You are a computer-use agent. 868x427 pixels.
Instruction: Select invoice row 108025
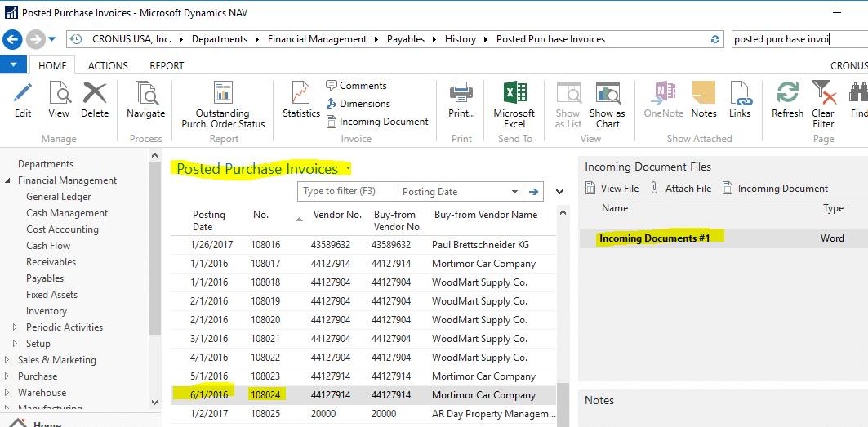click(x=363, y=414)
